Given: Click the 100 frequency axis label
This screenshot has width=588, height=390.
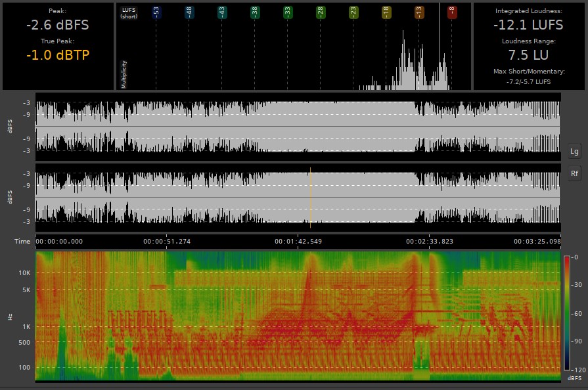Looking at the screenshot, I should 24,367.
